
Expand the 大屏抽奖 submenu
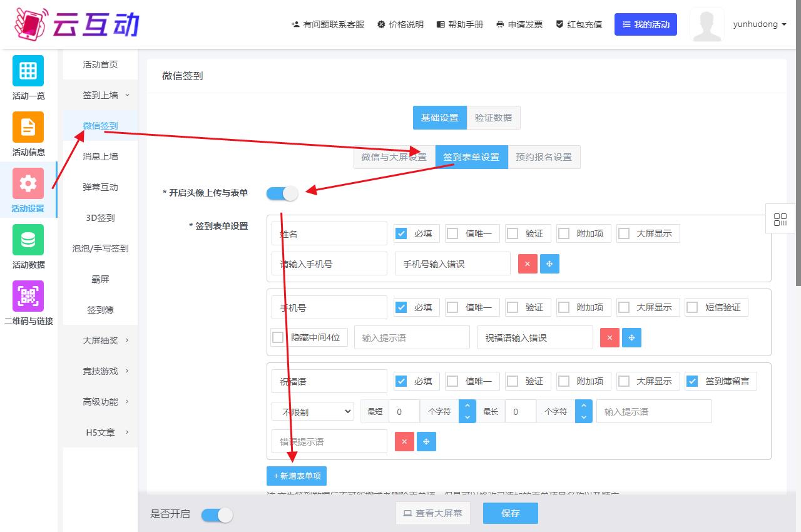click(100, 340)
